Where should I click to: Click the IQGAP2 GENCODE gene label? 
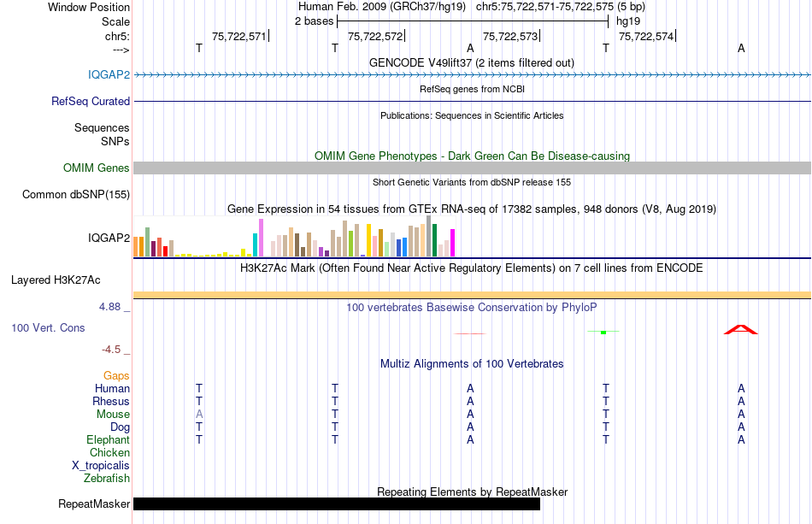pos(109,75)
